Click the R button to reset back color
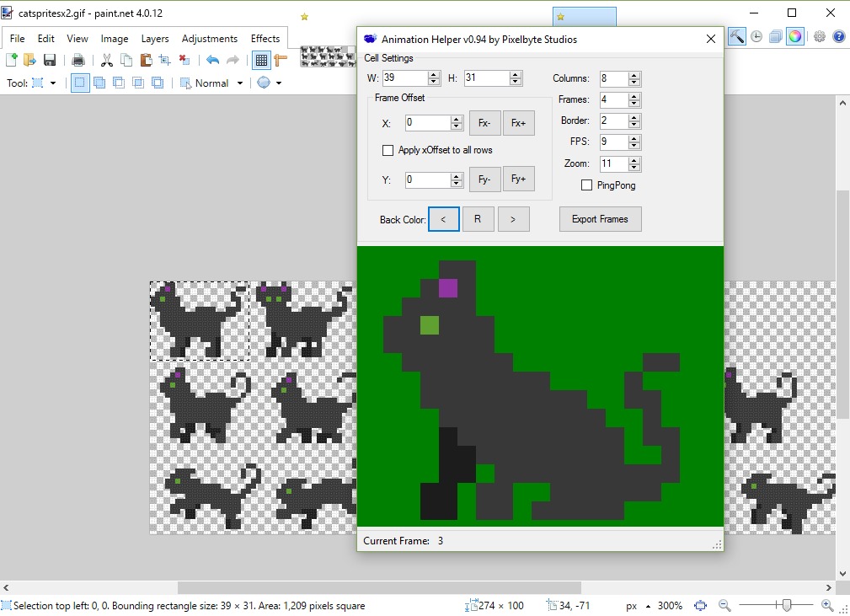The image size is (850, 616). pos(478,218)
